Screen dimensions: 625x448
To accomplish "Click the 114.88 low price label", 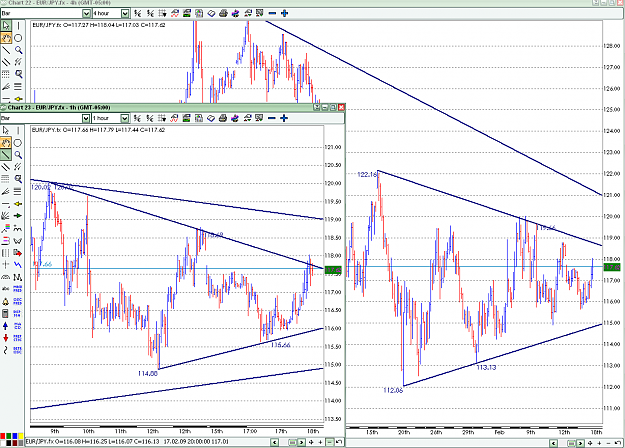I will 147,373.
